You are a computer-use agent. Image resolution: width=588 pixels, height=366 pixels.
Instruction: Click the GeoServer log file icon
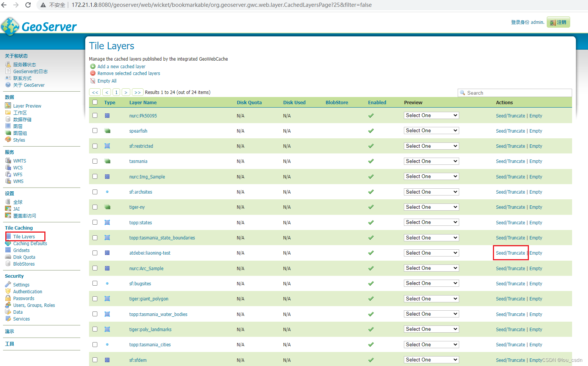point(8,71)
